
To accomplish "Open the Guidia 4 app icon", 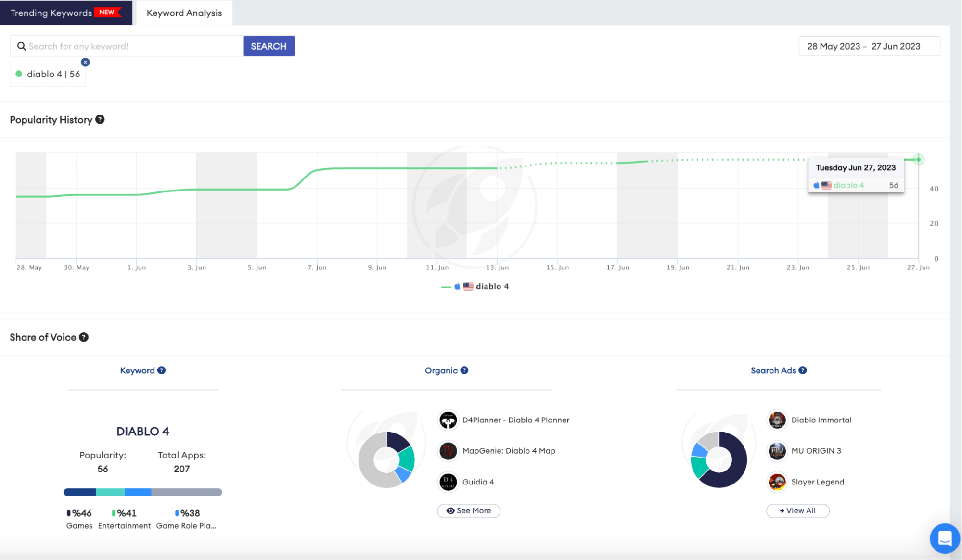I will point(448,482).
